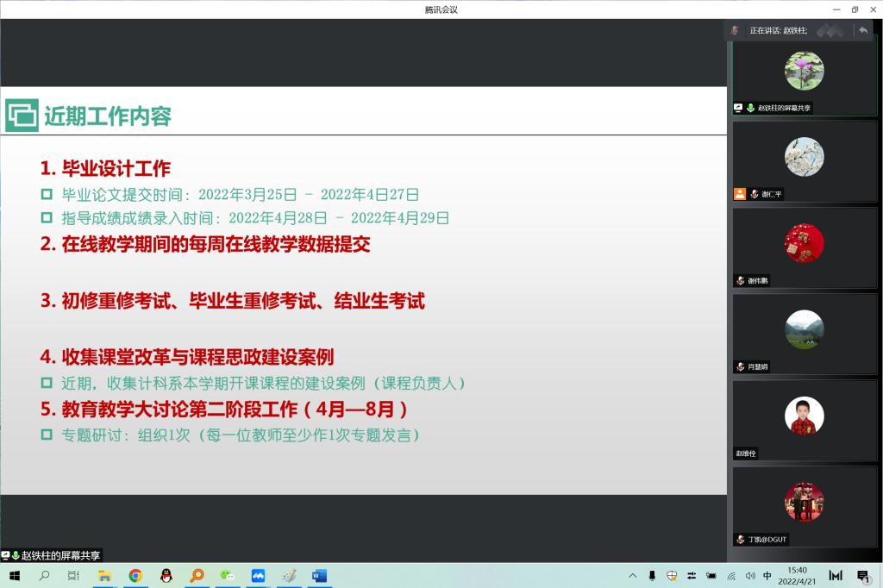883x588 pixels.
Task: Select 谢仁平 participant video tile
Action: (x=804, y=160)
